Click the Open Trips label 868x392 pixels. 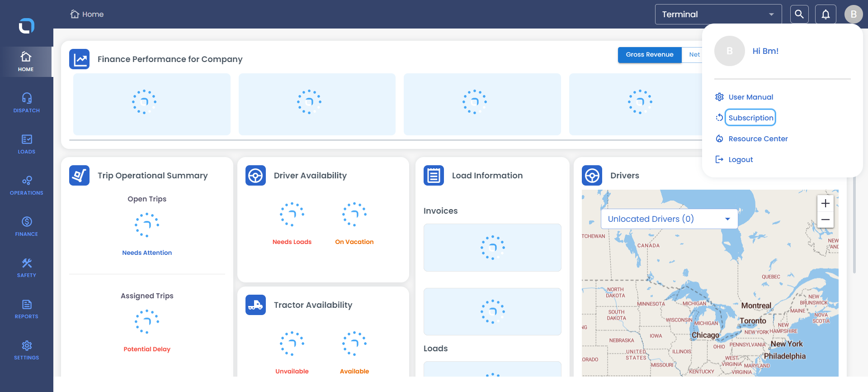pos(147,199)
